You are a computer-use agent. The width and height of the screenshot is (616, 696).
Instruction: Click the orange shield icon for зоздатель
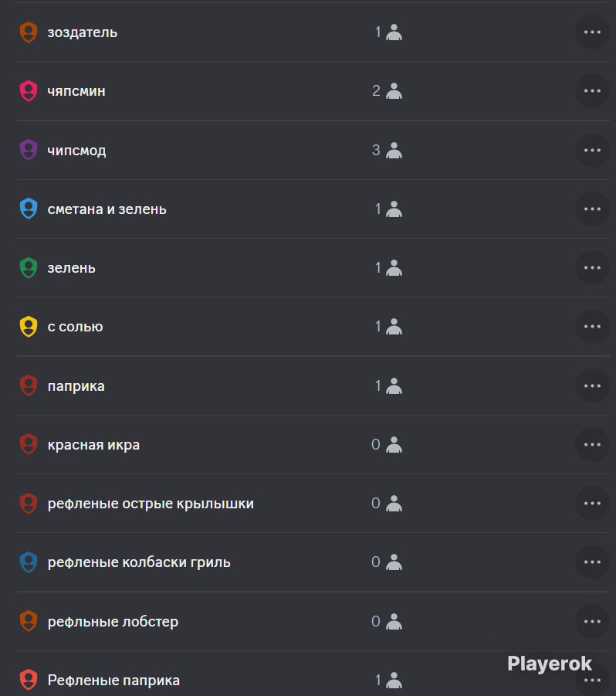(x=29, y=32)
